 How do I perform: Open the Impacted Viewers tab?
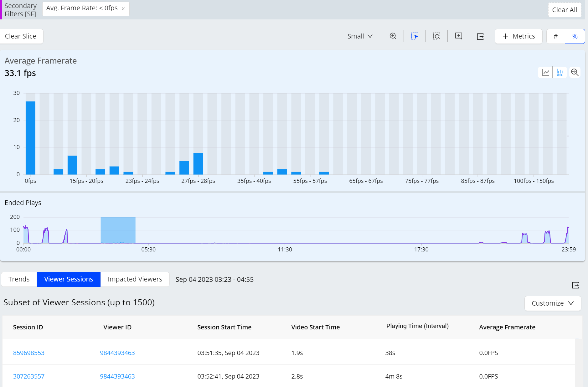(135, 279)
